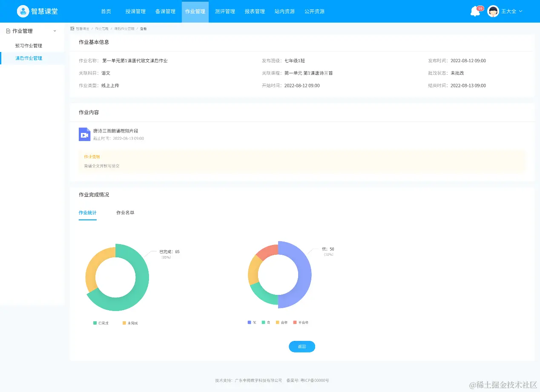Click the video file icon for 唐诗三首朗诵视频片段
This screenshot has height=392, width=540.
(x=84, y=134)
